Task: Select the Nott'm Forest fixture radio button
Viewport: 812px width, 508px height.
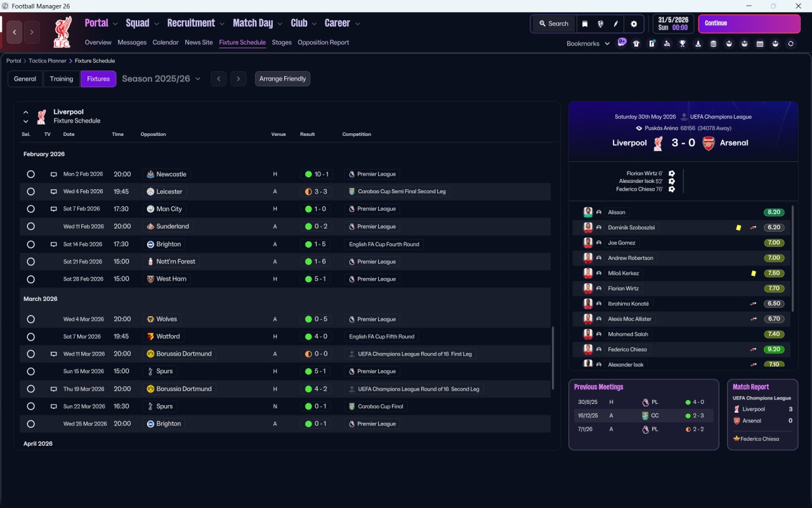Action: [x=30, y=262]
